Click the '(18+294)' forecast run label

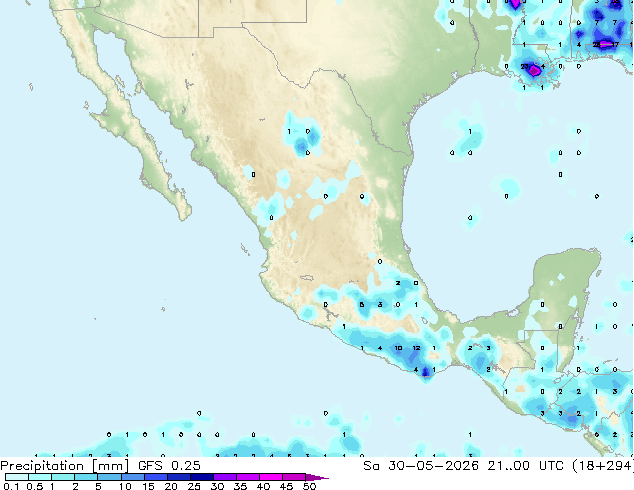(x=602, y=466)
